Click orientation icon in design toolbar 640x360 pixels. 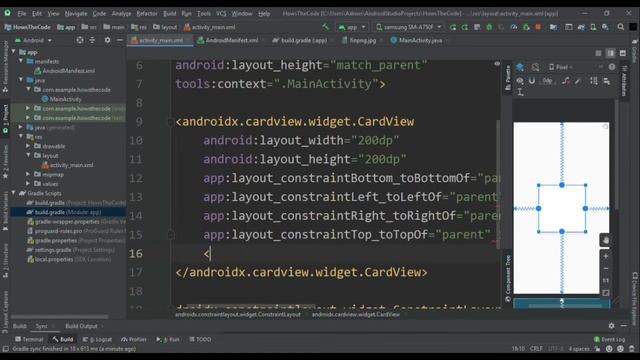(x=535, y=67)
